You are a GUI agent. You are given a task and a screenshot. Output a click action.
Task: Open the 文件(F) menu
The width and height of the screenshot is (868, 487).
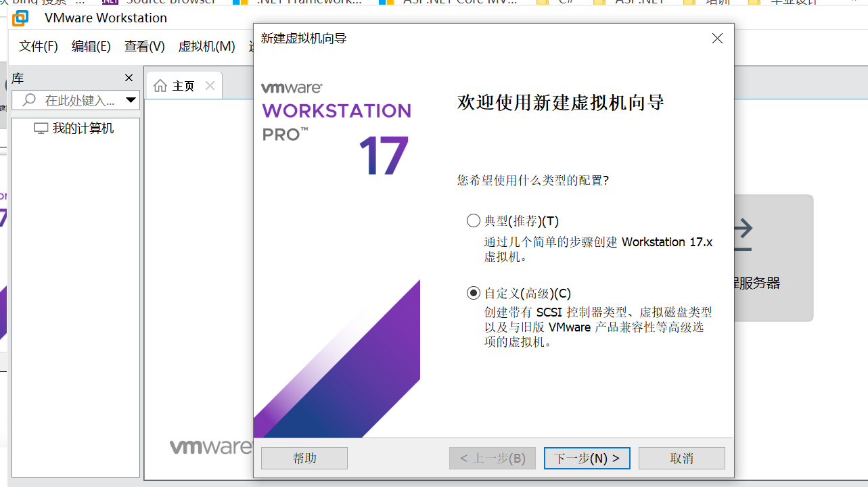point(39,46)
